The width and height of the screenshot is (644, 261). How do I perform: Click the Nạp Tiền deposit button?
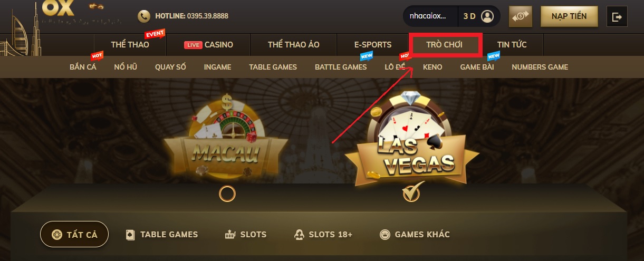[569, 16]
